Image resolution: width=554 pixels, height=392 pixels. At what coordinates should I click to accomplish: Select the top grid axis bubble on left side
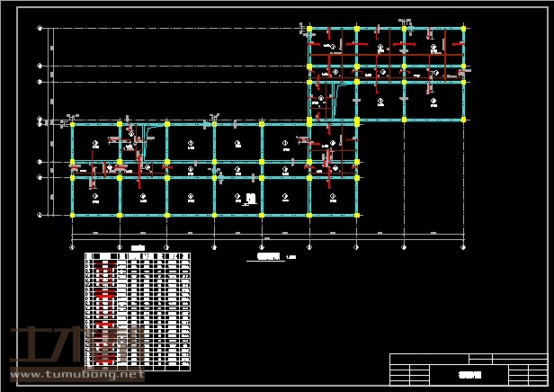pos(40,30)
